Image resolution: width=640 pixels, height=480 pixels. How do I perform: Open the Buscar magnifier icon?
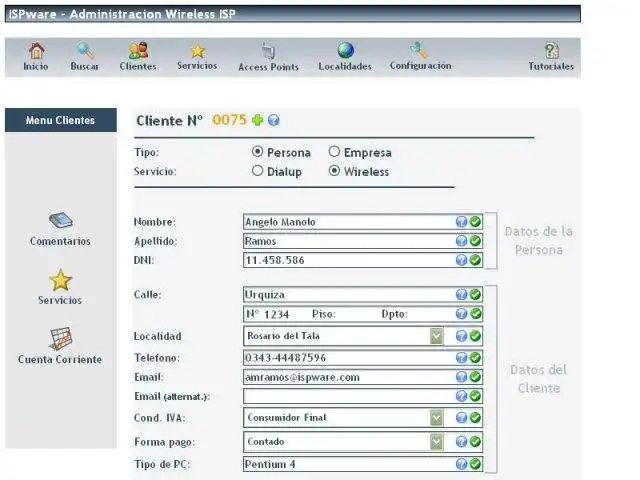[x=85, y=51]
